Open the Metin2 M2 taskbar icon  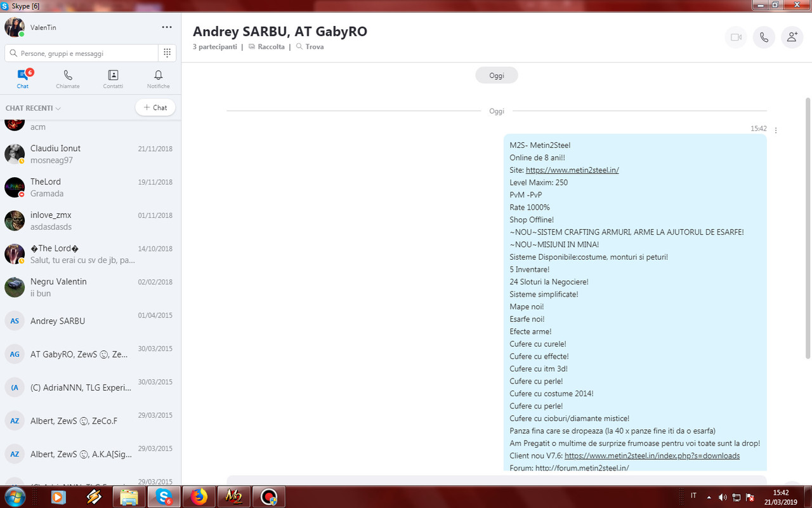[x=234, y=497]
